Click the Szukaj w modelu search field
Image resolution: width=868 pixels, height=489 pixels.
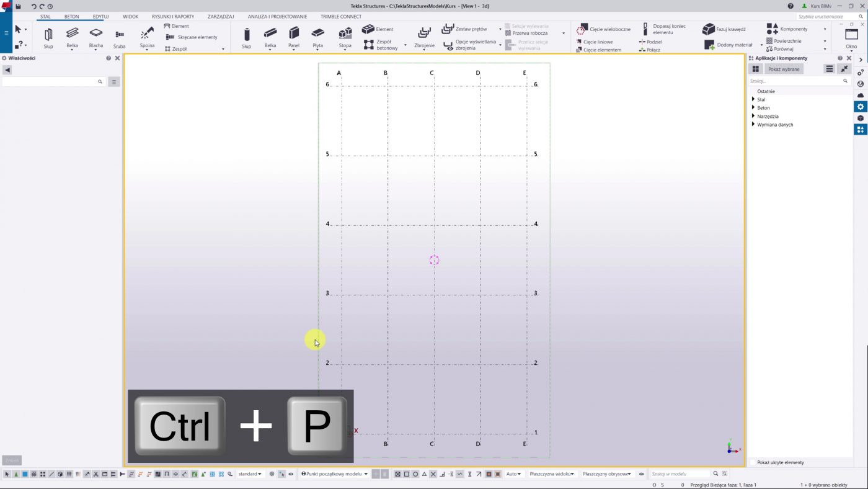point(680,474)
